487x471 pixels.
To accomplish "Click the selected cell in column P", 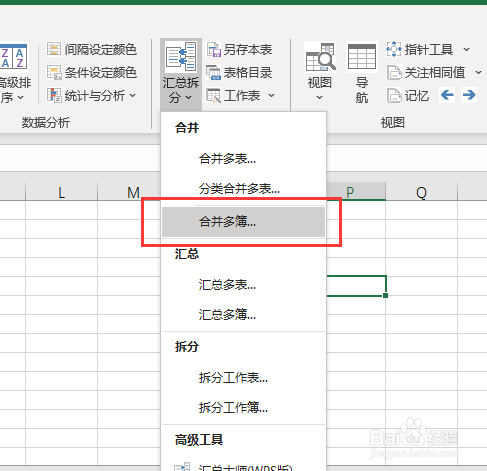I will click(x=356, y=286).
